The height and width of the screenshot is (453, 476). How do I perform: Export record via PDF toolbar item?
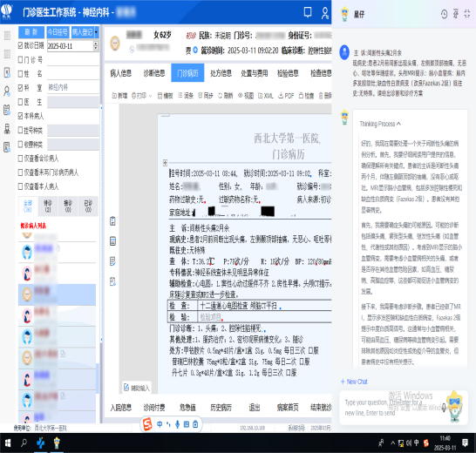coord(286,96)
